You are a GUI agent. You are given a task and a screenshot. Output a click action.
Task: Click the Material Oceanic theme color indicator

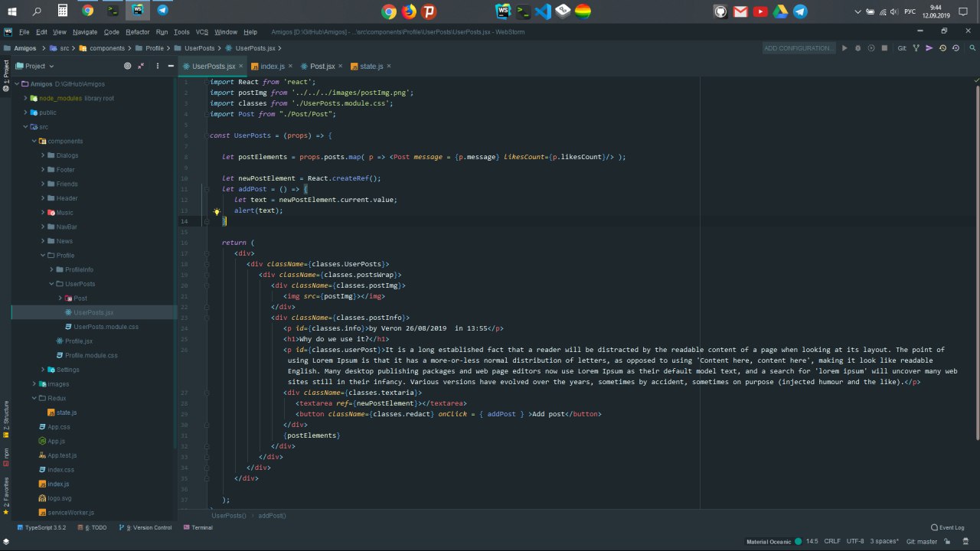point(799,541)
